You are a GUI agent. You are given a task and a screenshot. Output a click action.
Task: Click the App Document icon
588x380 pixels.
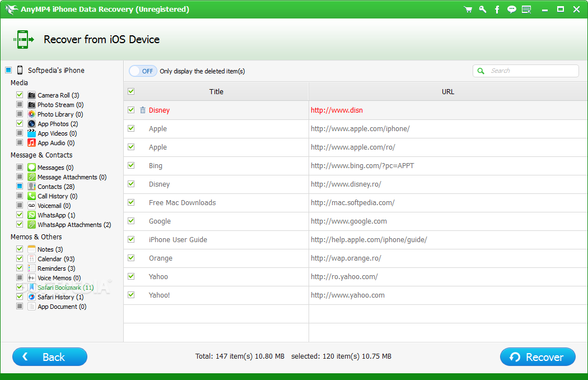[x=31, y=307]
